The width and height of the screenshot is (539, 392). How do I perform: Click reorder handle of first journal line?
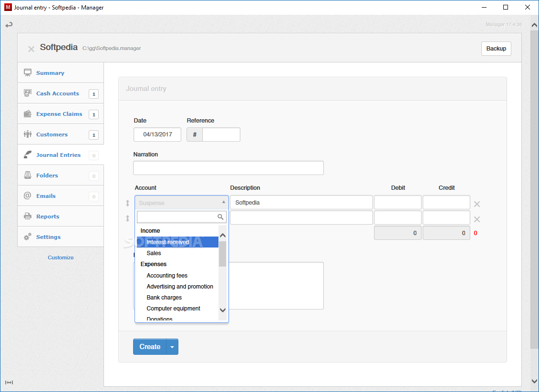tap(127, 203)
